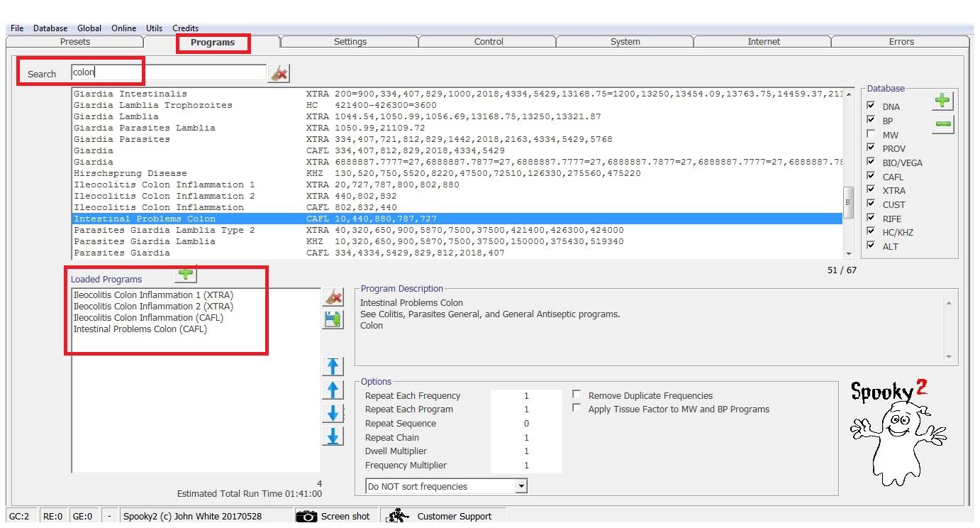Toggle the HC/KHZ database checkbox
The width and height of the screenshot is (980, 528).
[871, 231]
